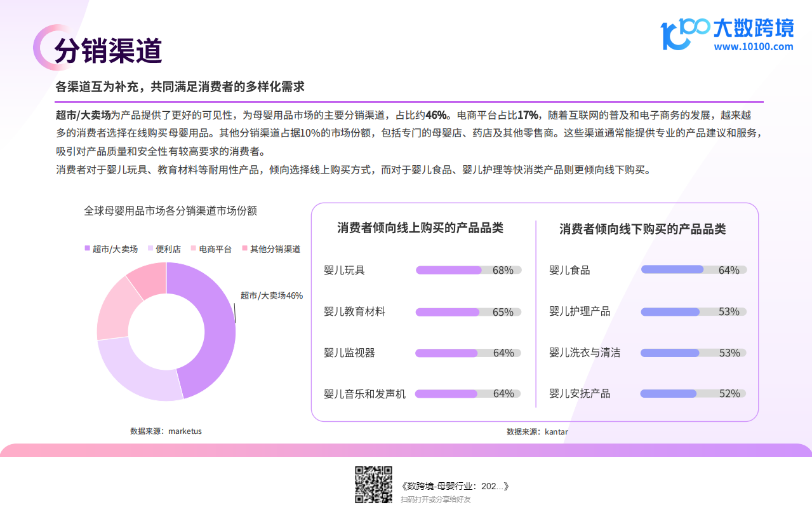Click the 婴儿食品 64% progress bar
The image size is (812, 514).
pyautogui.click(x=693, y=269)
